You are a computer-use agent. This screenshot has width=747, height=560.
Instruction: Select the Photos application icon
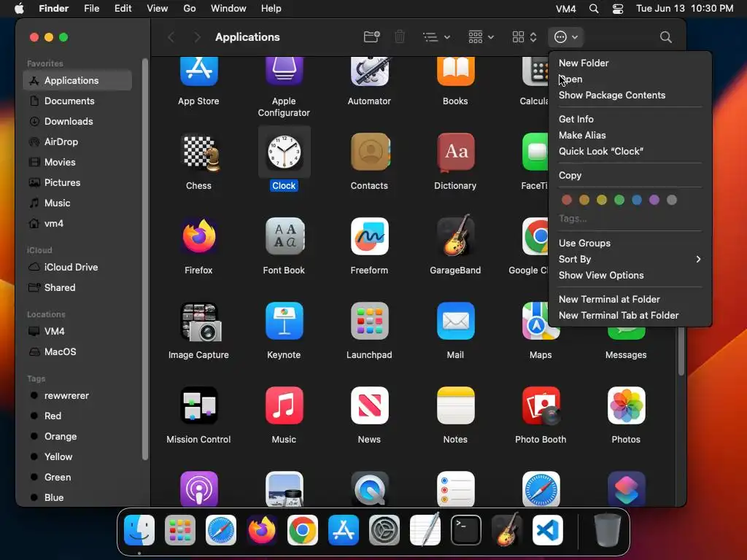626,405
